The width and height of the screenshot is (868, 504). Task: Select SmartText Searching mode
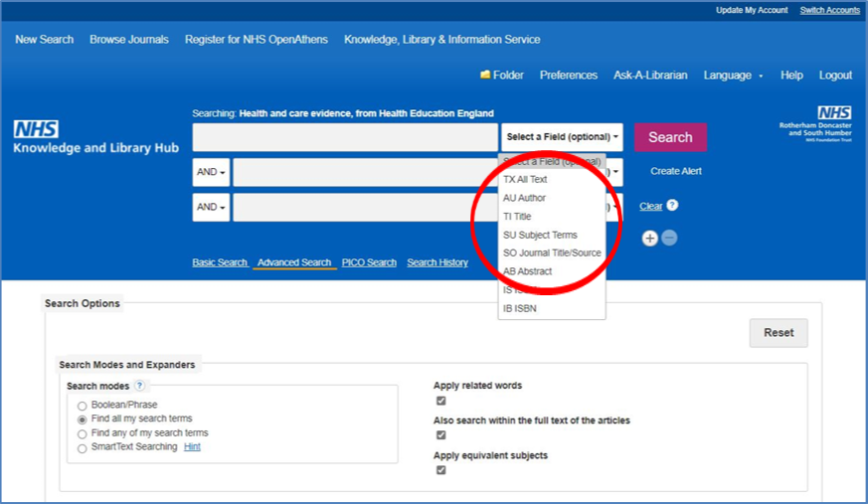82,448
